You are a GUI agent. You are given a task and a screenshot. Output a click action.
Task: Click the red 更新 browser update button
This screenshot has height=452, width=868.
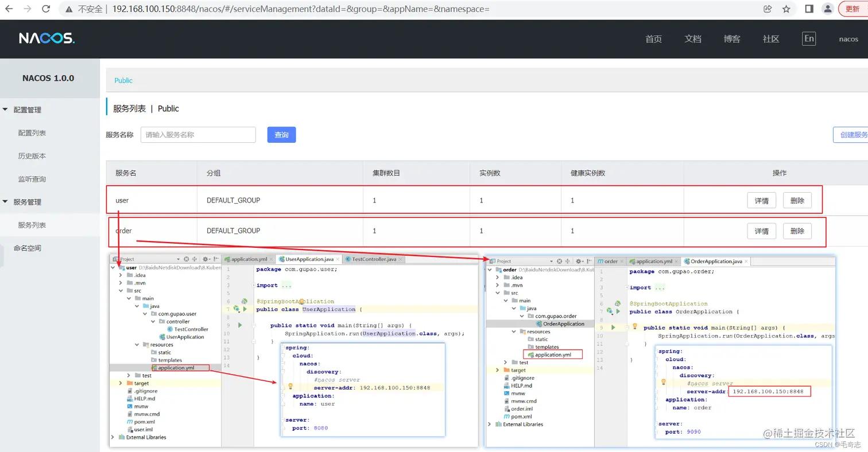(853, 9)
